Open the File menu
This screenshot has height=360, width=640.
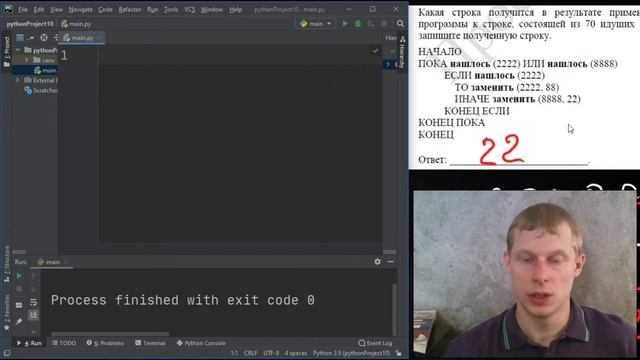[22, 9]
